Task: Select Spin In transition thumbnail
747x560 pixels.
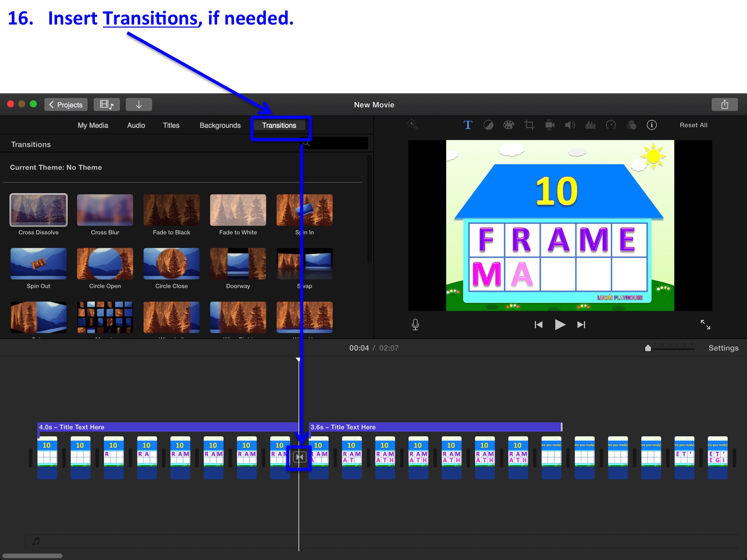Action: 305,210
